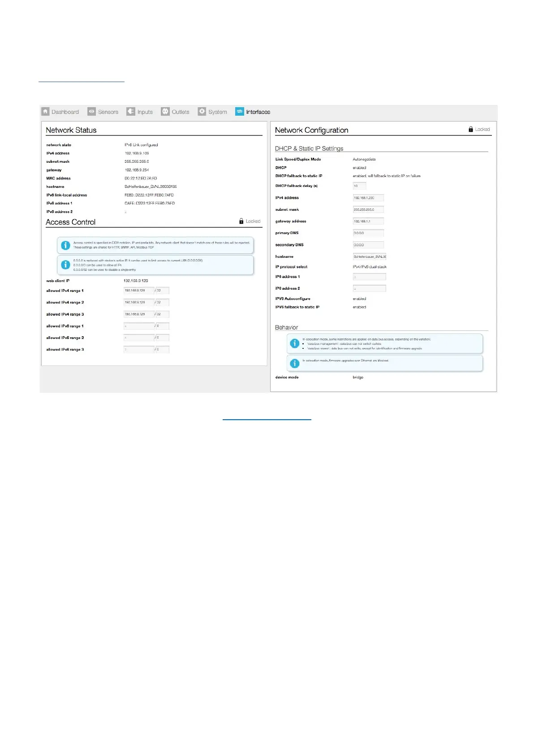Click the IPv6 link-local address value
The width and height of the screenshot is (534, 756).
click(149, 195)
